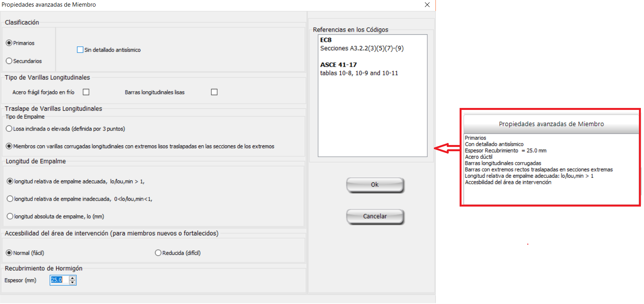The image size is (644, 304).
Task: Increase Espesor value with up arrow
Action: click(x=73, y=278)
